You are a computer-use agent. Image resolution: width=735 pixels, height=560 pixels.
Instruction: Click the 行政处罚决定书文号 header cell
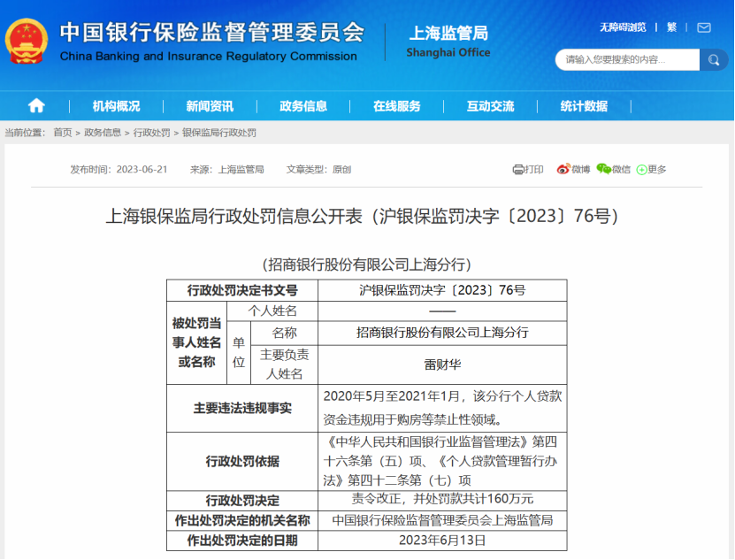[x=242, y=290]
